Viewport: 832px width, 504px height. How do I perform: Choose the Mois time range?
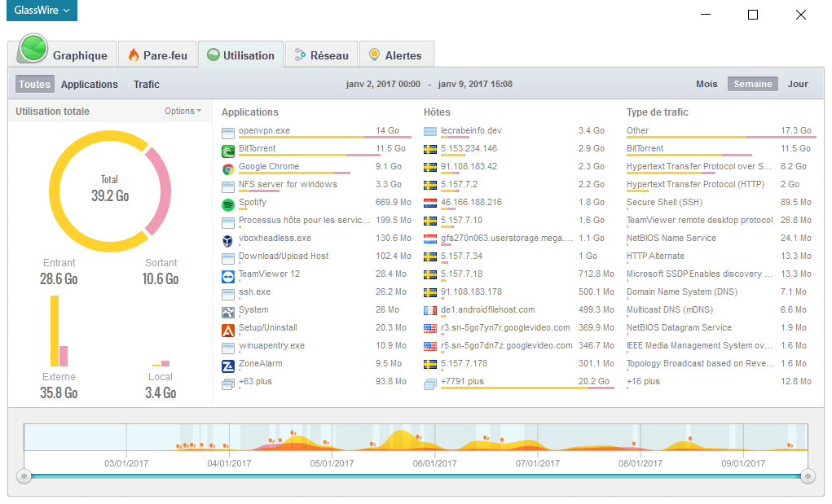[x=707, y=84]
